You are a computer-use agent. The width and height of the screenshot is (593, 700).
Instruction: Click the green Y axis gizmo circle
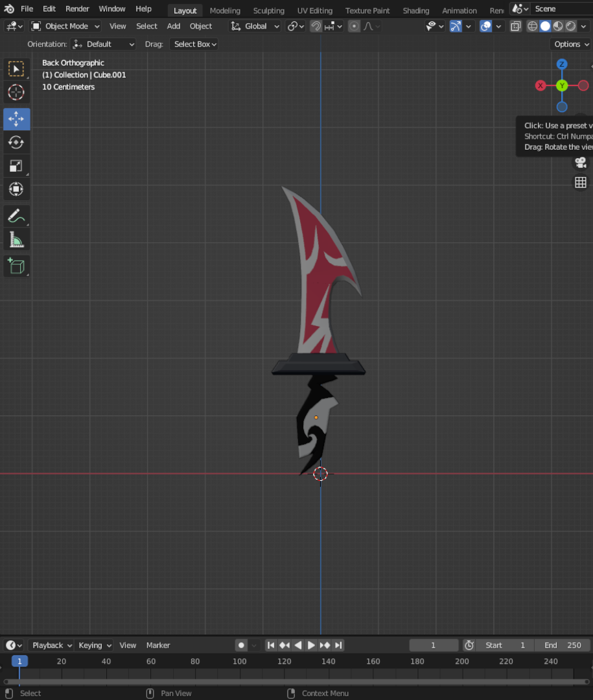coord(562,86)
